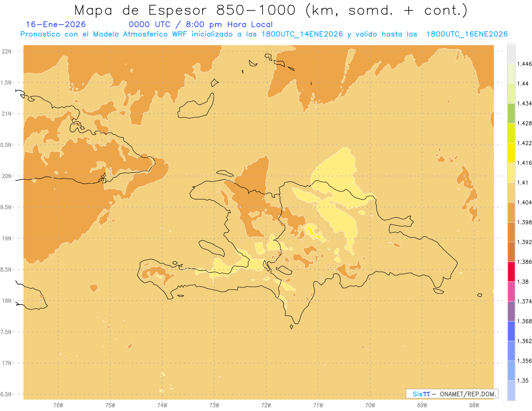Click the '6.5N' latitude axis label
The image size is (532, 411).
click(6, 395)
